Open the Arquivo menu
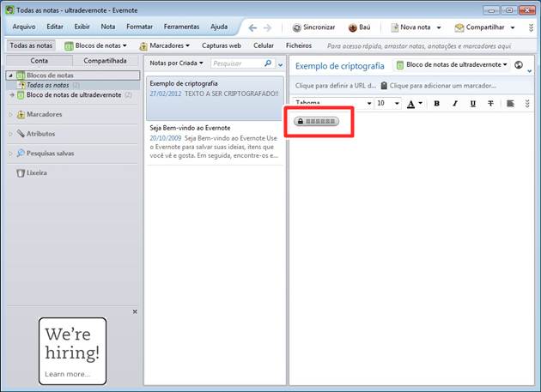The image size is (541, 392). 24,27
